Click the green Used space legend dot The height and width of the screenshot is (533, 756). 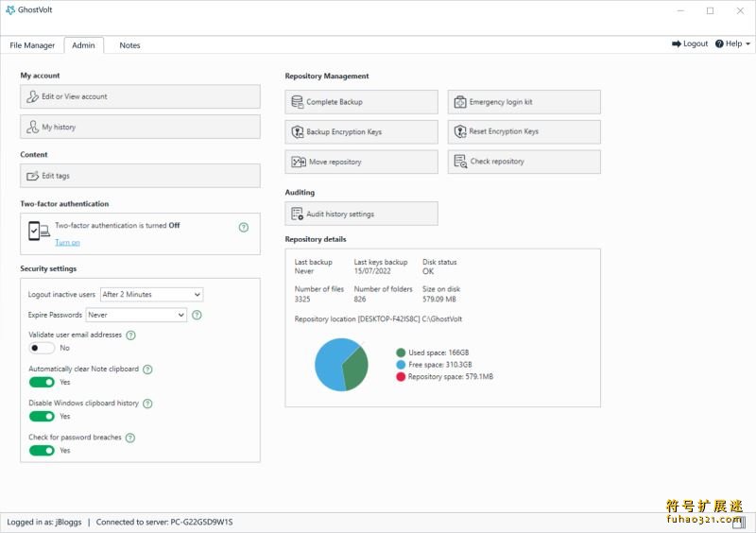point(401,352)
